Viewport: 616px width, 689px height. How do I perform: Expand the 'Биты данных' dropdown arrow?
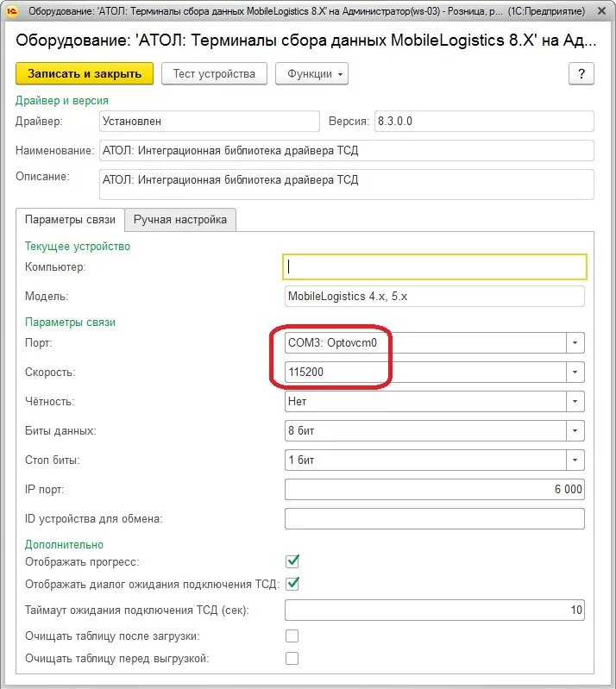click(x=575, y=430)
